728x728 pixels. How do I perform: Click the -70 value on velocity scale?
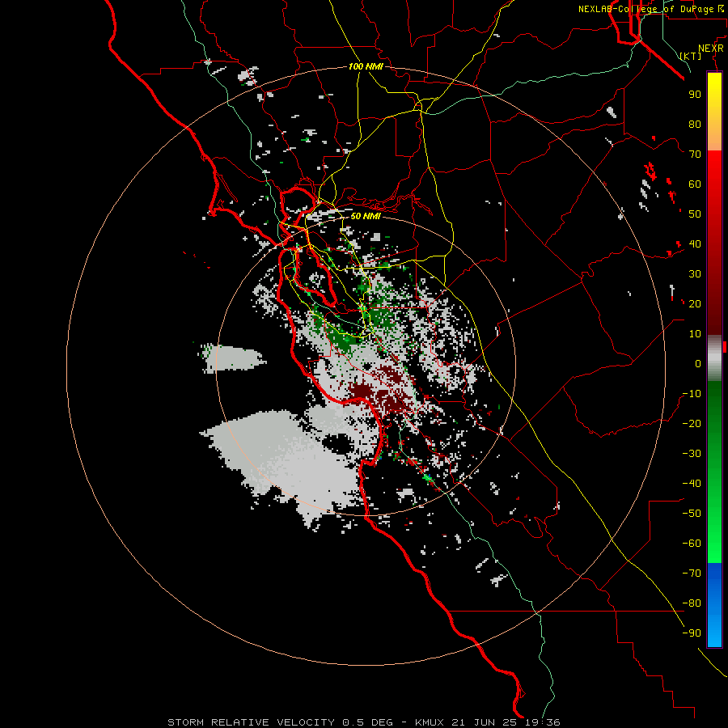click(692, 574)
